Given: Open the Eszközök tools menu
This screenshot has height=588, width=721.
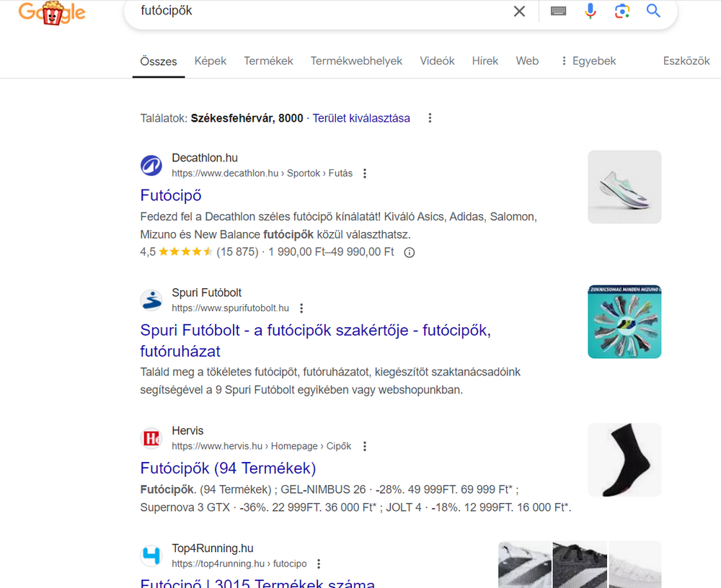Looking at the screenshot, I should point(686,61).
